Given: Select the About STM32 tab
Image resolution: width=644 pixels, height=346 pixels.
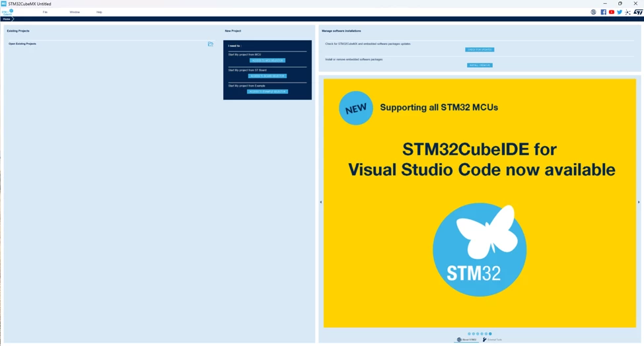Looking at the screenshot, I should (x=467, y=340).
